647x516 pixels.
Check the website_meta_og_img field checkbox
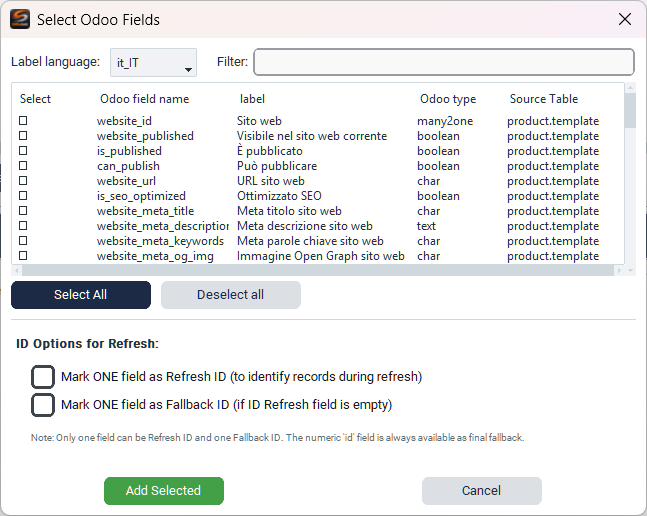(23, 256)
